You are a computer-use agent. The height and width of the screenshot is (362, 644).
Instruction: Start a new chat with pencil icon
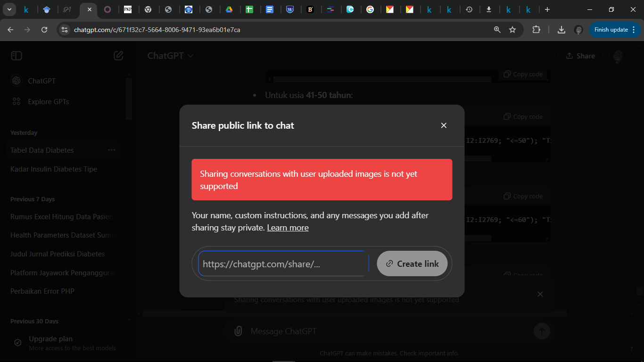[118, 56]
